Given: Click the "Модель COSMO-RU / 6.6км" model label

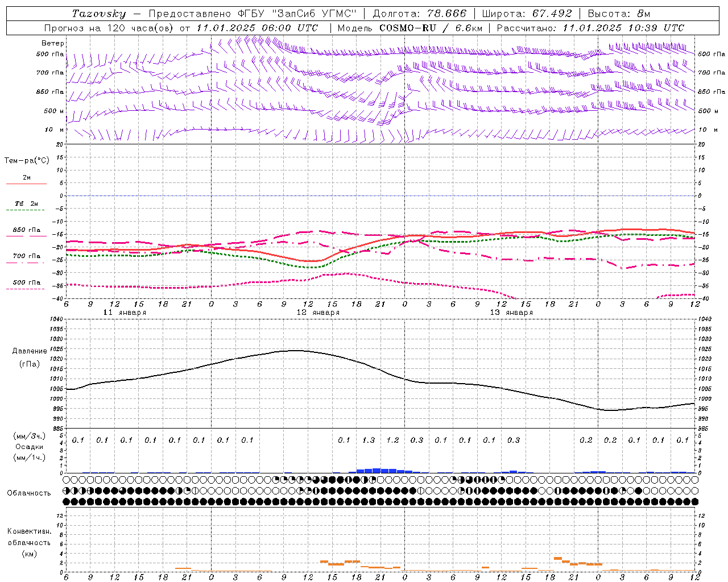Looking at the screenshot, I should point(411,28).
